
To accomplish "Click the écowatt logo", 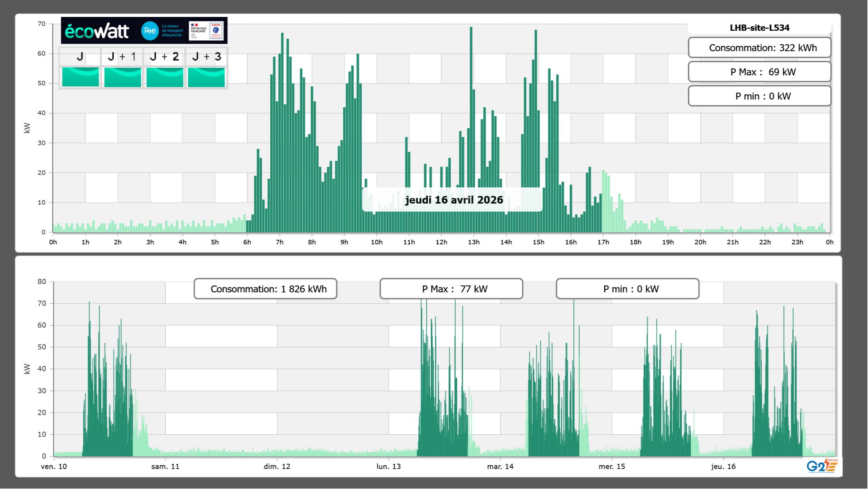I will [97, 31].
